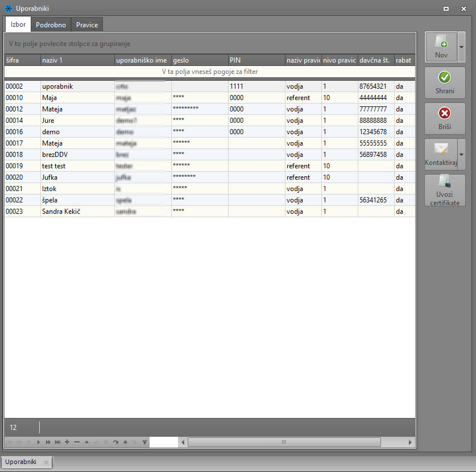Click the Kontaktiraj envelope button
The height and width of the screenshot is (472, 476).
point(441,155)
